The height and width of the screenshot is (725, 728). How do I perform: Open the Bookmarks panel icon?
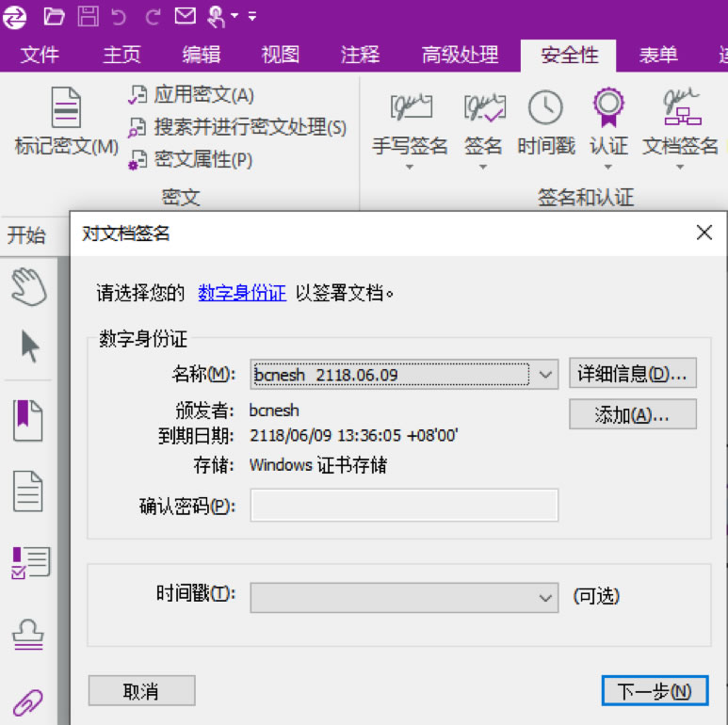28,420
